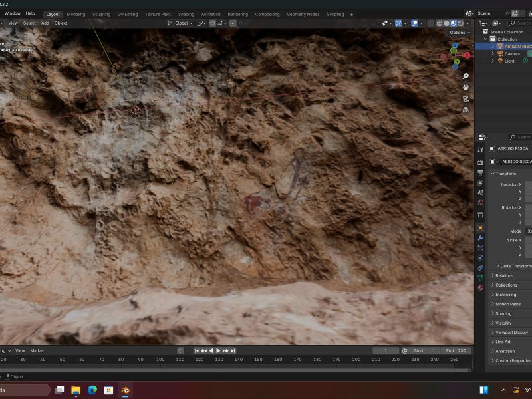Open the View Layer properties tab

[x=480, y=182]
